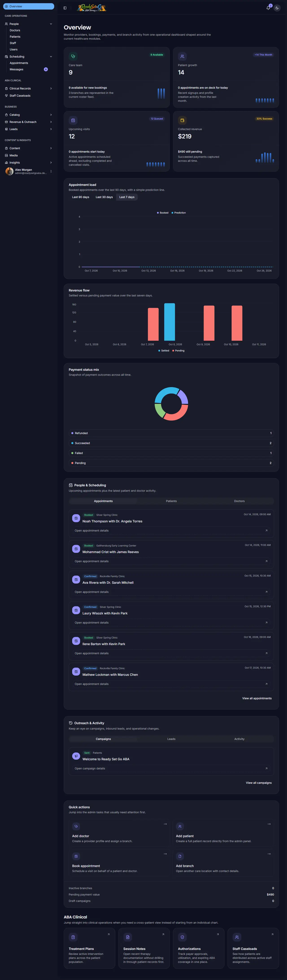Switch to Last 30 days tab
Viewport: 287px width, 980px height.
[104, 197]
